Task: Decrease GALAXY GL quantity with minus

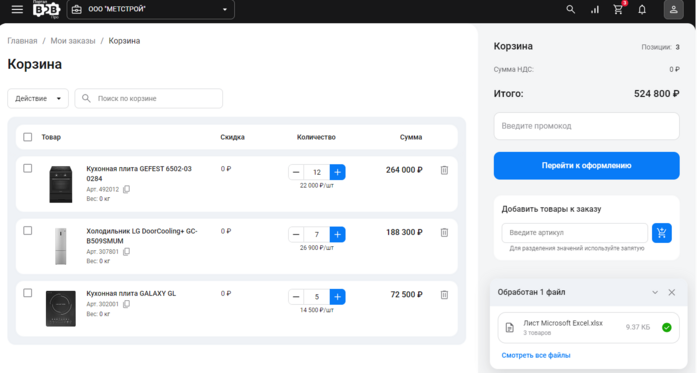Action: (x=296, y=297)
